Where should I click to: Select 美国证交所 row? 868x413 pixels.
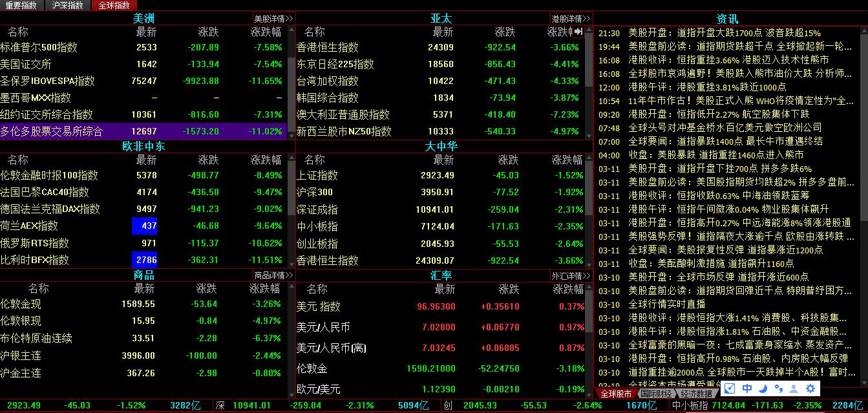(143, 64)
